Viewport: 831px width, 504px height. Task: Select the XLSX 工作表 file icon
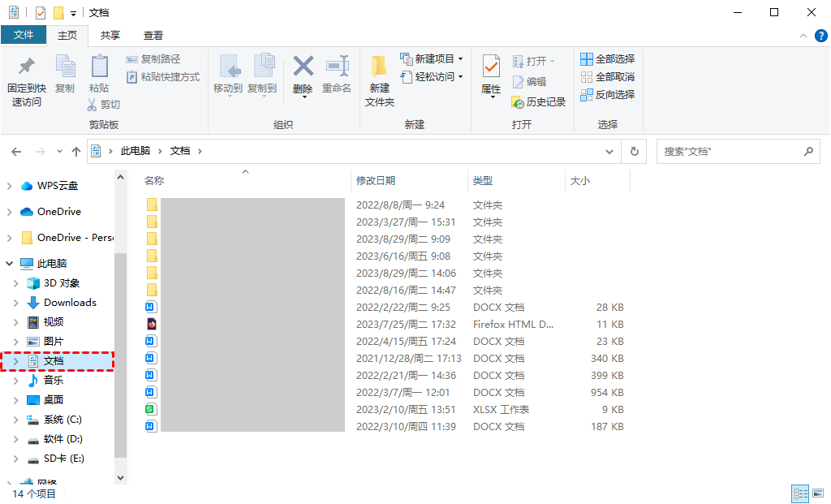152,409
